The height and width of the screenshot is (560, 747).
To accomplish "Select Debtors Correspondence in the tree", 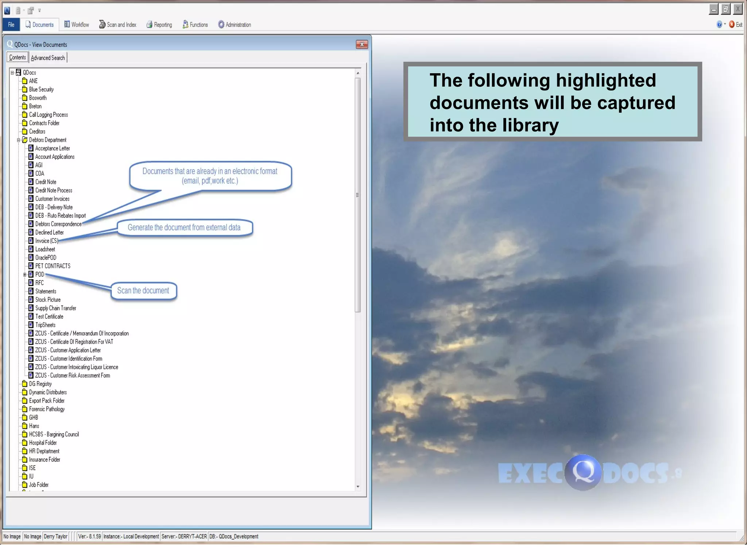I will coord(58,224).
